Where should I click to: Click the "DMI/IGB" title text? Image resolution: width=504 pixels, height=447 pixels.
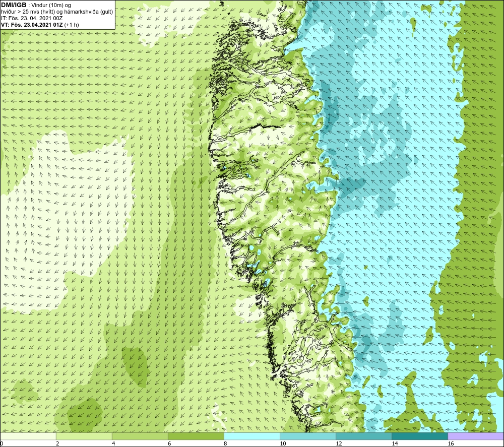point(14,5)
